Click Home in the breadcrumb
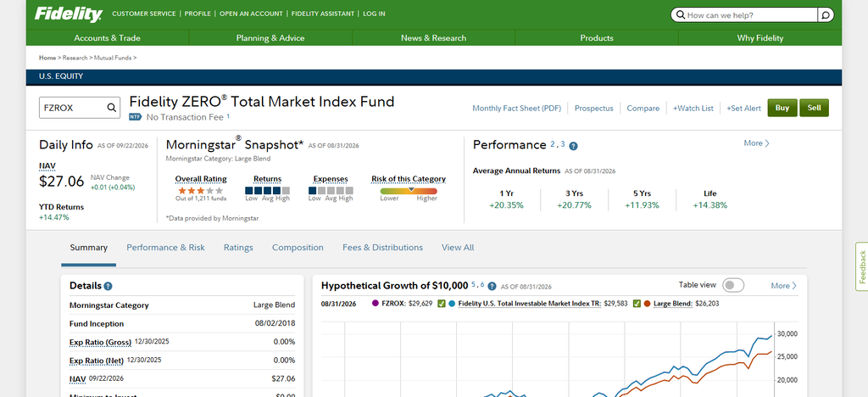 click(x=47, y=58)
